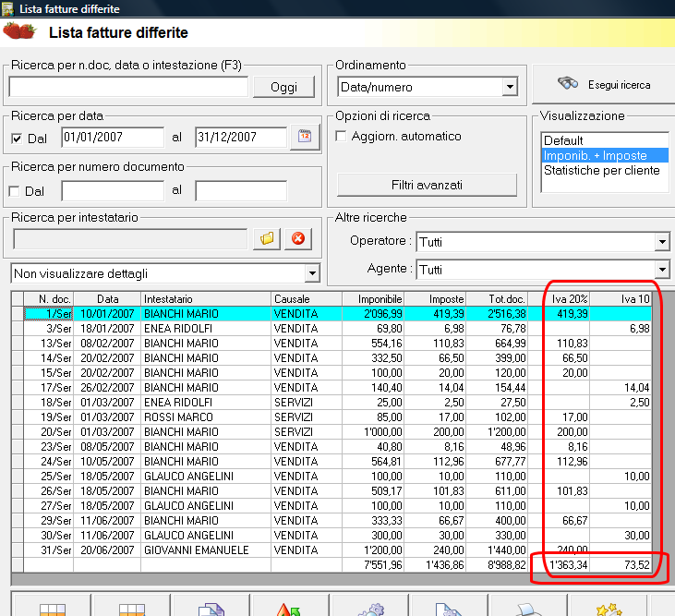Uncheck the Dal checkbox in Ricerca per data
Image resolution: width=675 pixels, height=616 pixels.
[x=17, y=139]
